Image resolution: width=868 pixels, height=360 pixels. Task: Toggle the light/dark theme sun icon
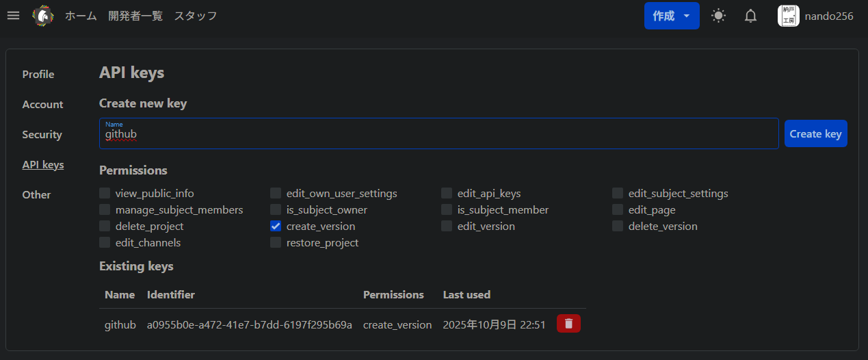click(x=718, y=16)
